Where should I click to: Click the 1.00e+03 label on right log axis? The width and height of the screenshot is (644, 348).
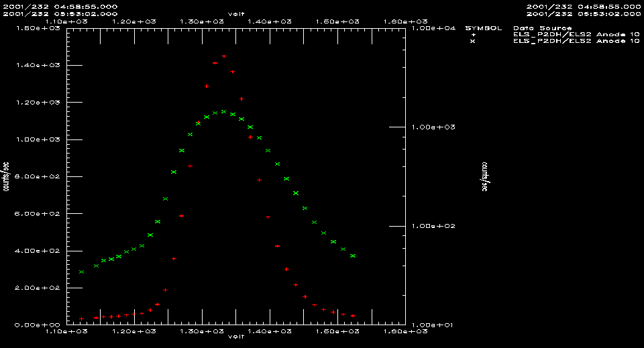click(x=433, y=127)
